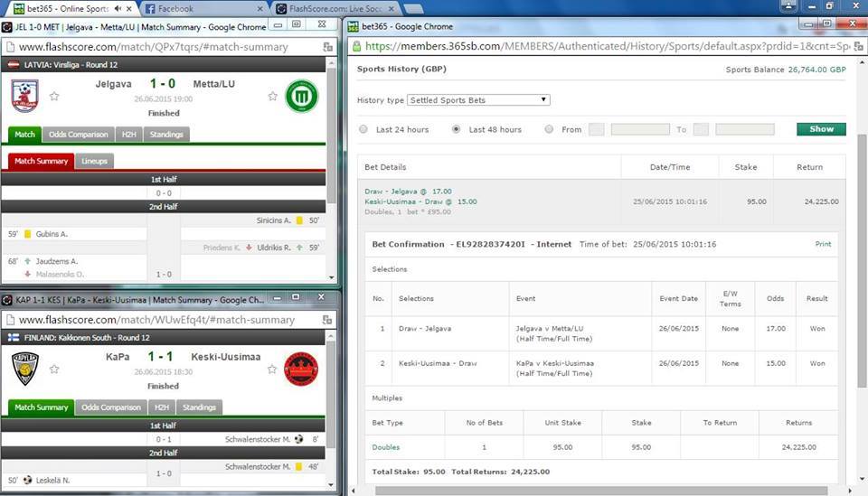
Task: Open Odds Comparison in KaPa window
Action: [x=110, y=407]
